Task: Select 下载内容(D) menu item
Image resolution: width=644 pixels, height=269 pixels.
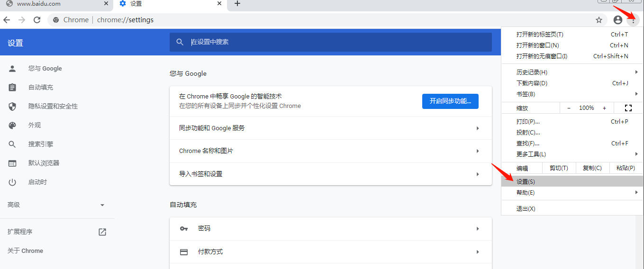Action: click(572, 83)
